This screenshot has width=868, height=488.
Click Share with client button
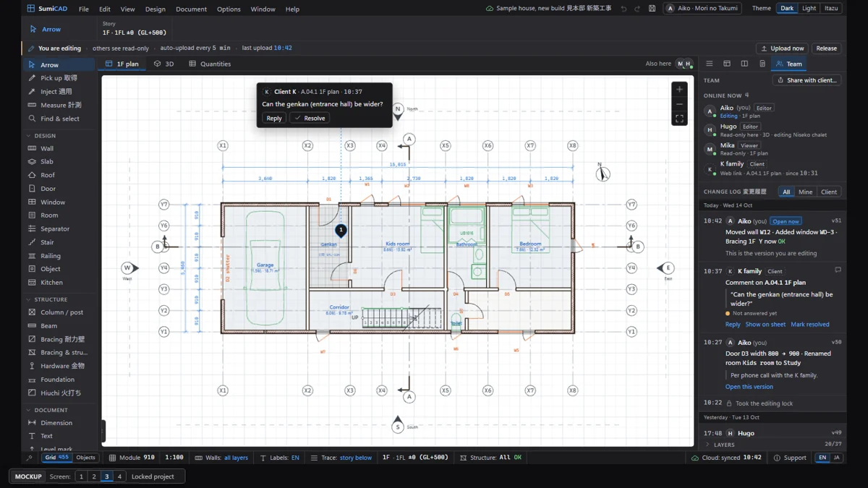807,80
